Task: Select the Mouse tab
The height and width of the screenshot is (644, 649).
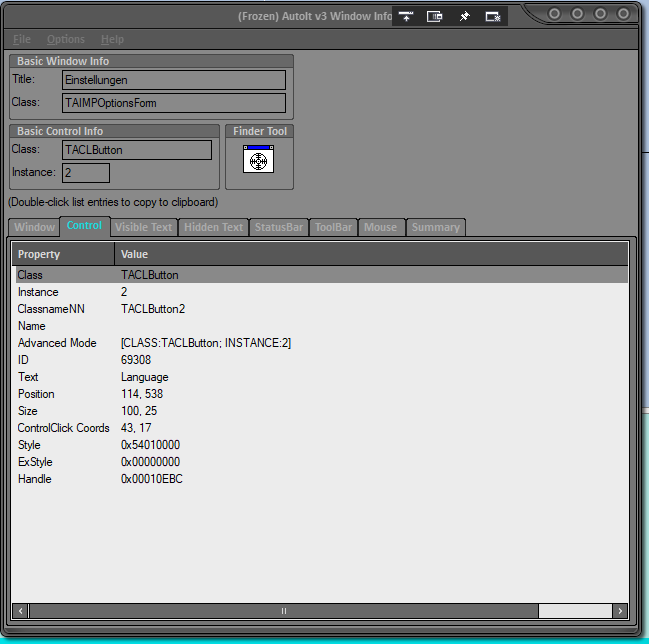Action: tap(380, 227)
